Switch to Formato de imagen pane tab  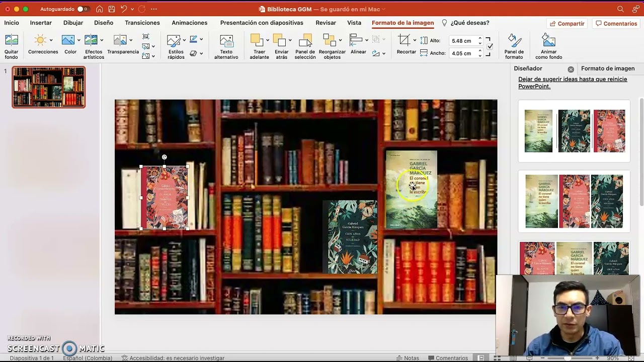pos(608,68)
